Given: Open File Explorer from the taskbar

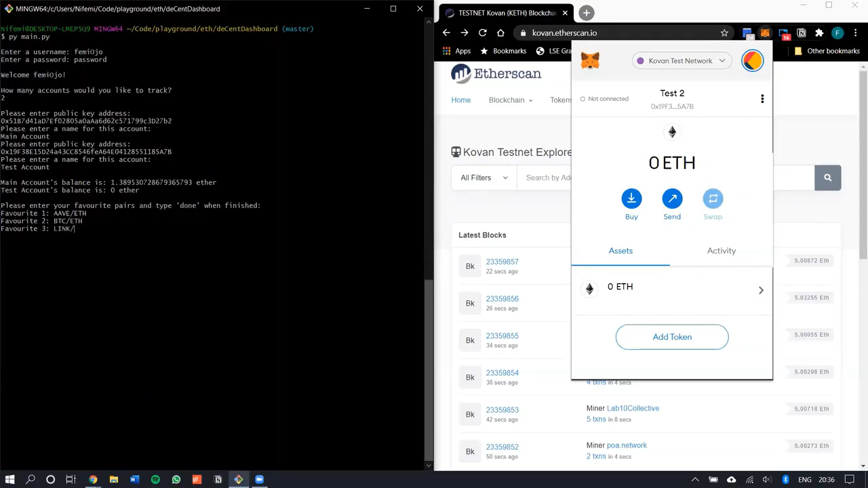Looking at the screenshot, I should pyautogui.click(x=114, y=479).
